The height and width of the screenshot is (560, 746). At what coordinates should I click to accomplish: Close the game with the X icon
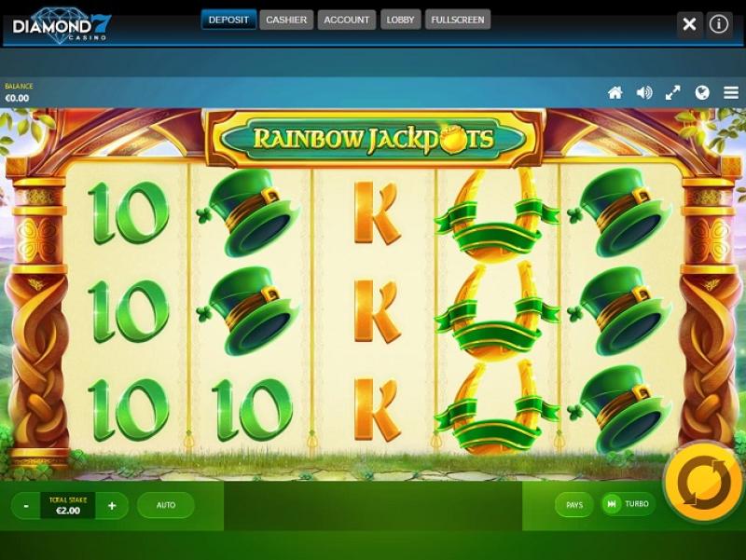pyautogui.click(x=689, y=24)
